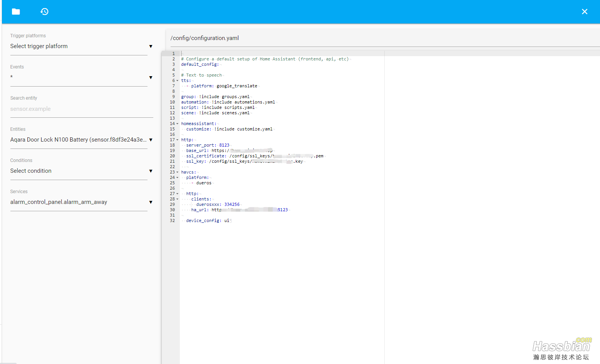600x364 pixels.
Task: Collapse the havcs block on line 23
Action: tap(178, 172)
